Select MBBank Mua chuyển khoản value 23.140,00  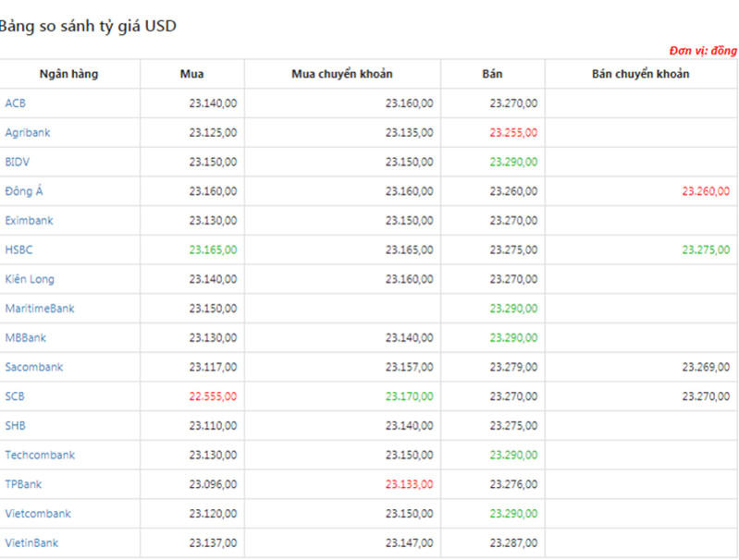pos(409,337)
